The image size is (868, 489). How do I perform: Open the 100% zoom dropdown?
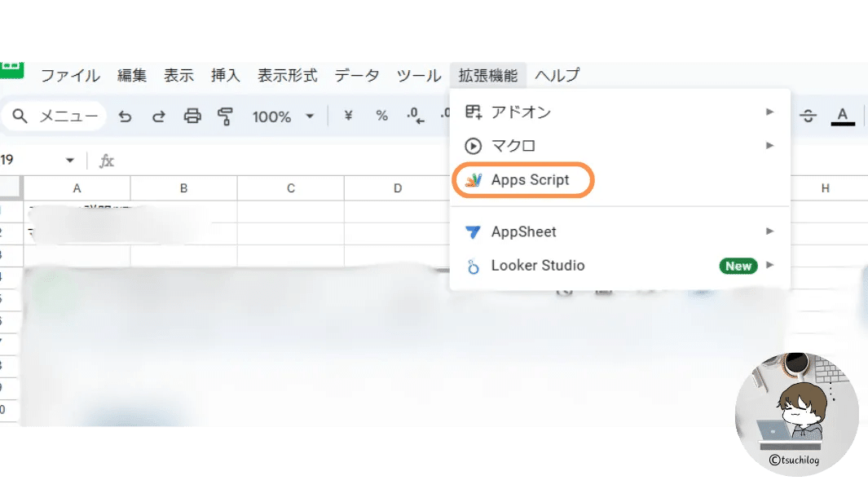tap(283, 117)
